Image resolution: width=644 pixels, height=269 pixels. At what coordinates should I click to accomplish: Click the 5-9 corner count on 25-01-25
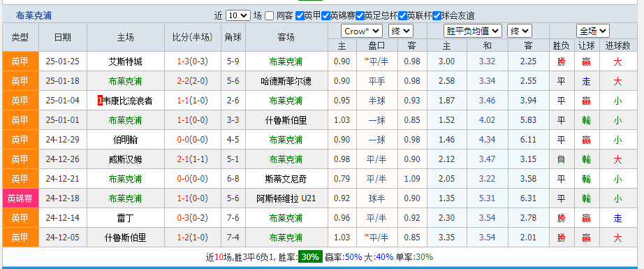tap(233, 61)
